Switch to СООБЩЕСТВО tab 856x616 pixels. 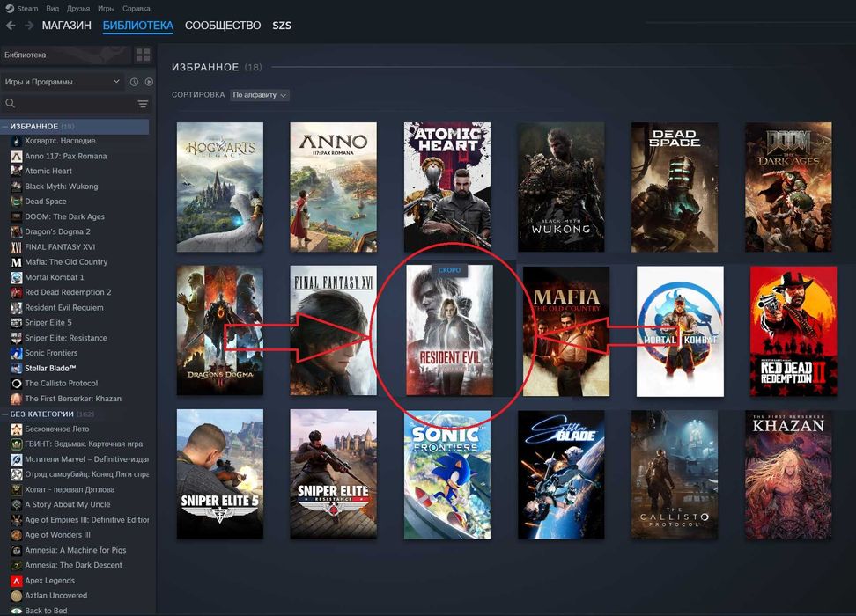(x=223, y=26)
